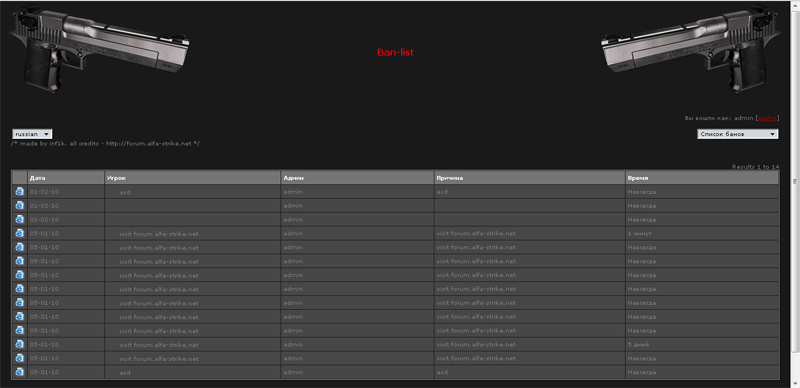The height and width of the screenshot is (388, 800).
Task: Open details icon for the 1 минут ban
Action: tap(19, 233)
